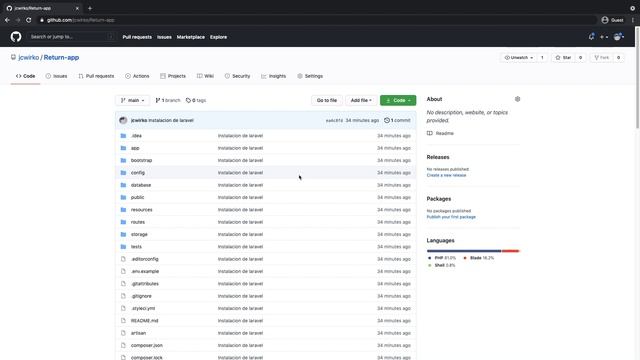Expand the green Code dropdown

pyautogui.click(x=398, y=100)
